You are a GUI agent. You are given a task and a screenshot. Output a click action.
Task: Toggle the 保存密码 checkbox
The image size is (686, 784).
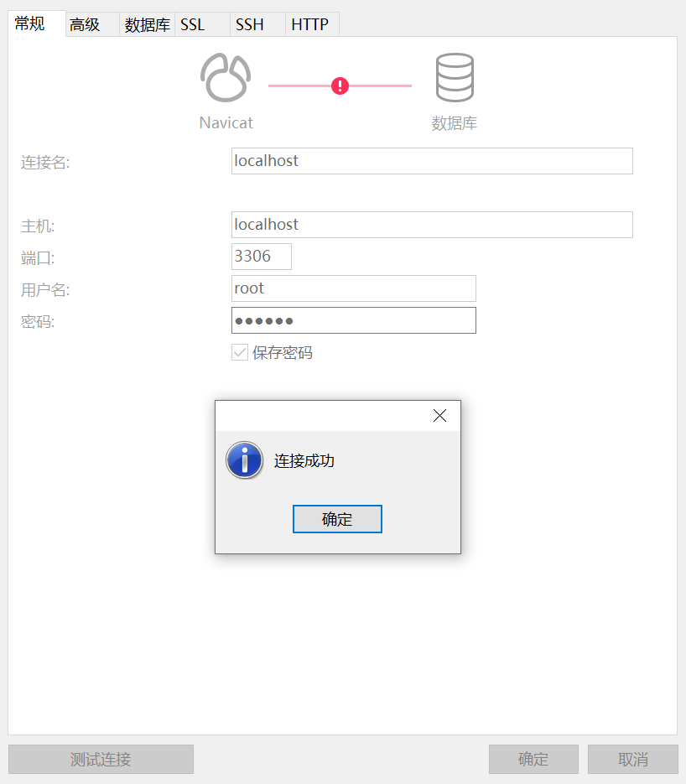pyautogui.click(x=240, y=352)
